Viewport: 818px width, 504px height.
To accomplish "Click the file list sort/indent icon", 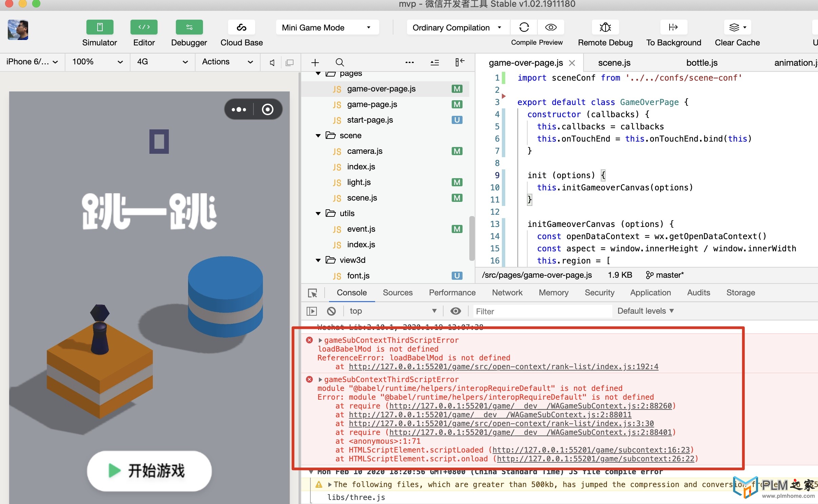I will [434, 62].
